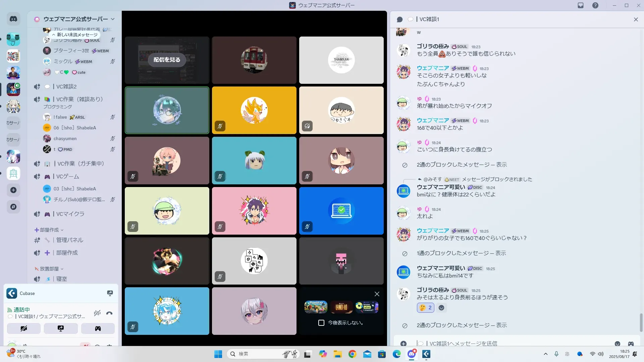Add a server with plus icon
Viewport: 644px width, 362px height.
[x=13, y=190]
